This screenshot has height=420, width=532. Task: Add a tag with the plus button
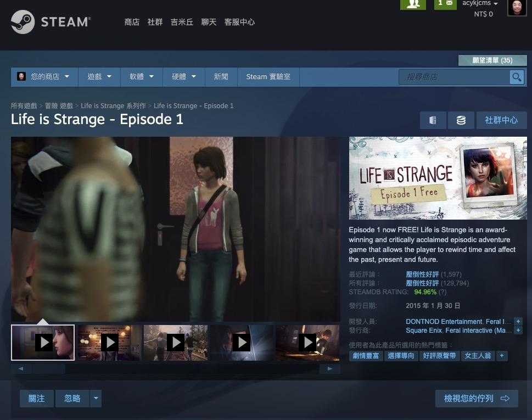pos(502,356)
